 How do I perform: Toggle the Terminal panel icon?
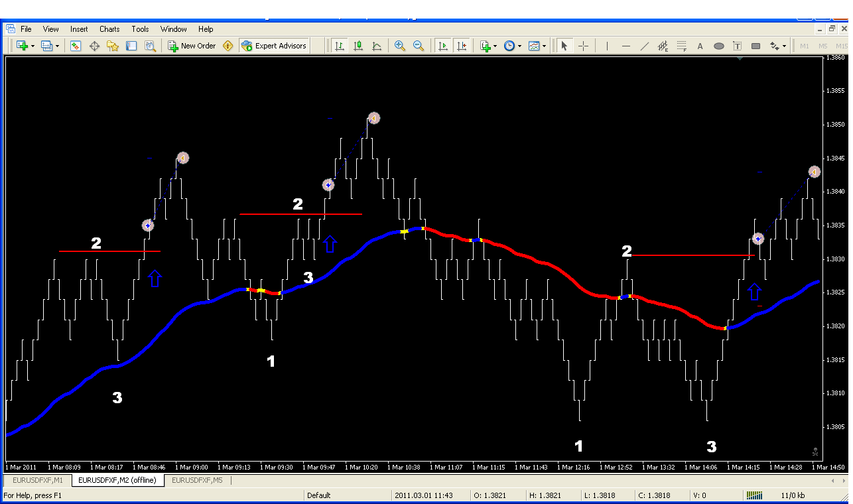click(131, 46)
